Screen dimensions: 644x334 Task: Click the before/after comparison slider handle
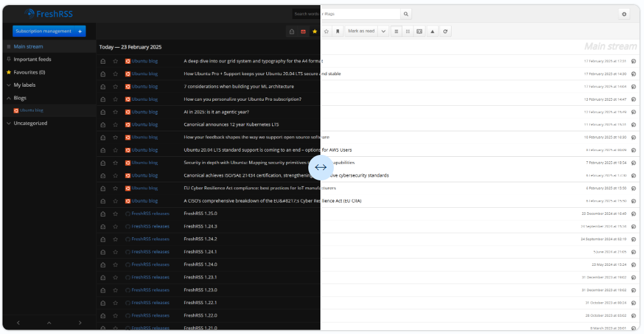click(x=321, y=168)
